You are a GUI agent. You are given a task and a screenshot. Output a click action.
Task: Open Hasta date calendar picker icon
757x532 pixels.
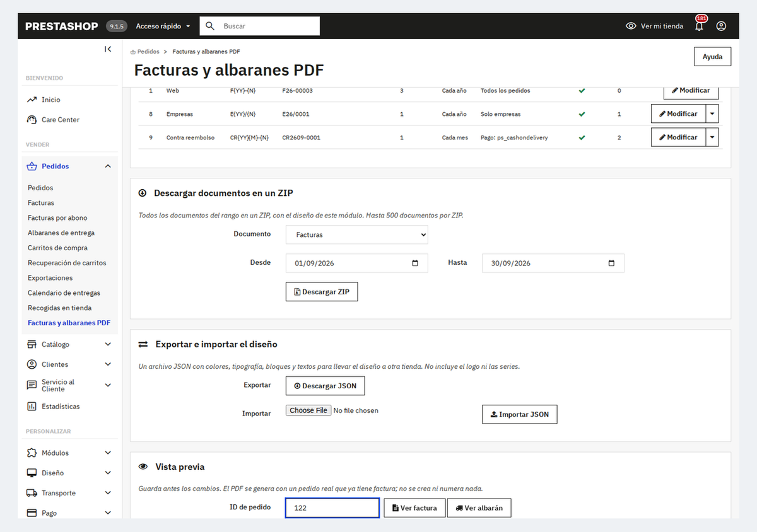point(611,263)
